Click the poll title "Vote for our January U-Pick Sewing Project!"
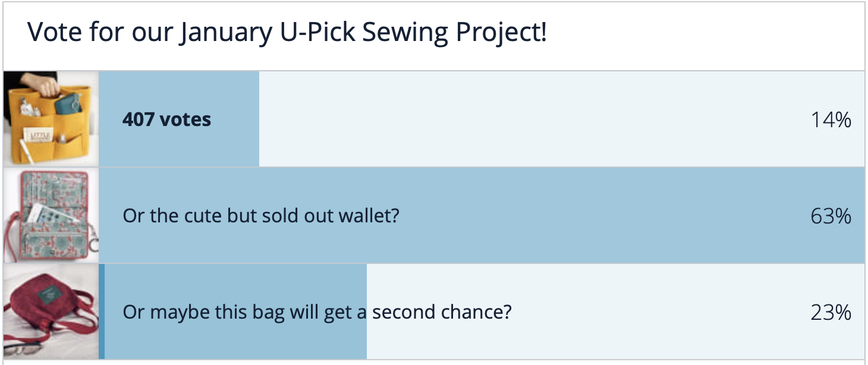 [287, 33]
